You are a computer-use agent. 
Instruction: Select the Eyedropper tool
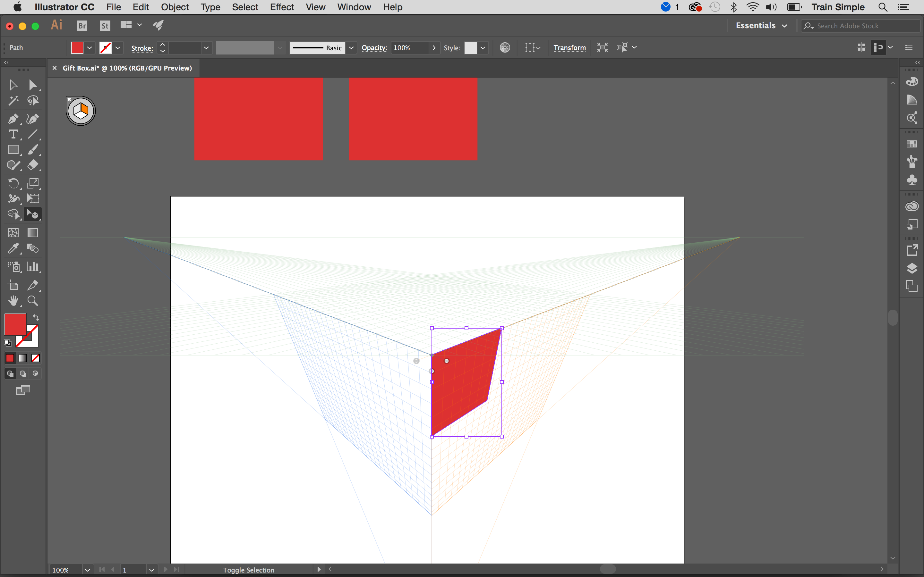[12, 249]
